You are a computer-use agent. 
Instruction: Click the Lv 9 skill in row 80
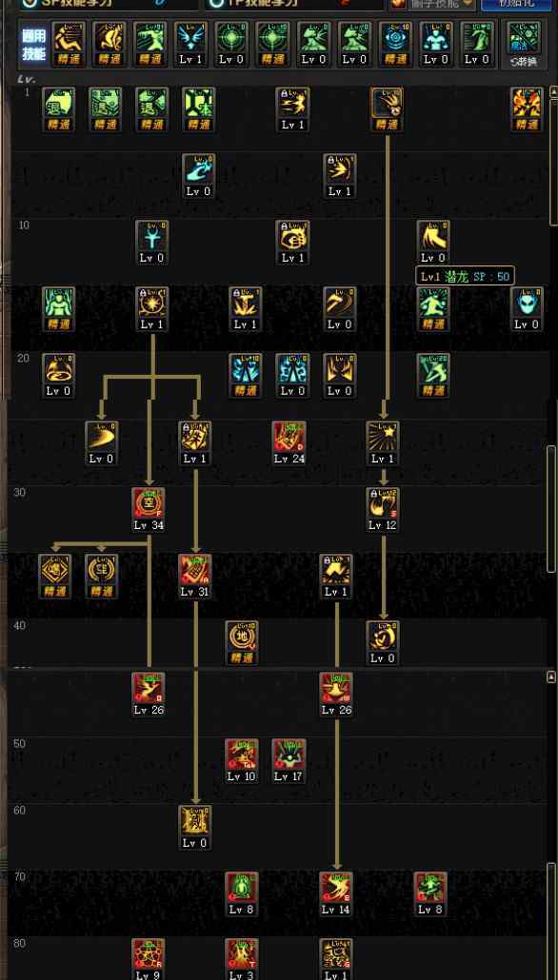(x=149, y=954)
